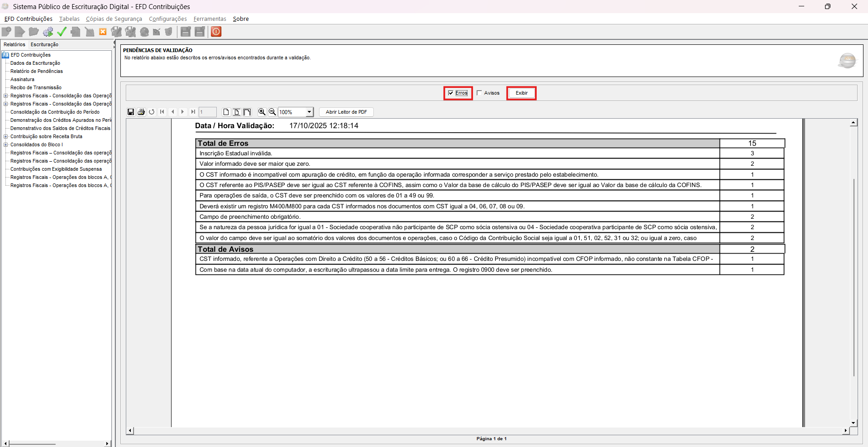This screenshot has width=868, height=447.
Task: Expand Consolidados do Bloco I node
Action: 5,144
